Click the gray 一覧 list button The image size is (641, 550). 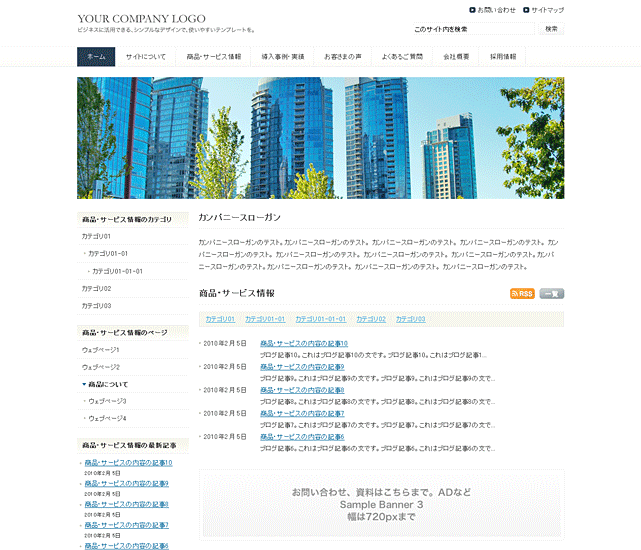pos(551,294)
